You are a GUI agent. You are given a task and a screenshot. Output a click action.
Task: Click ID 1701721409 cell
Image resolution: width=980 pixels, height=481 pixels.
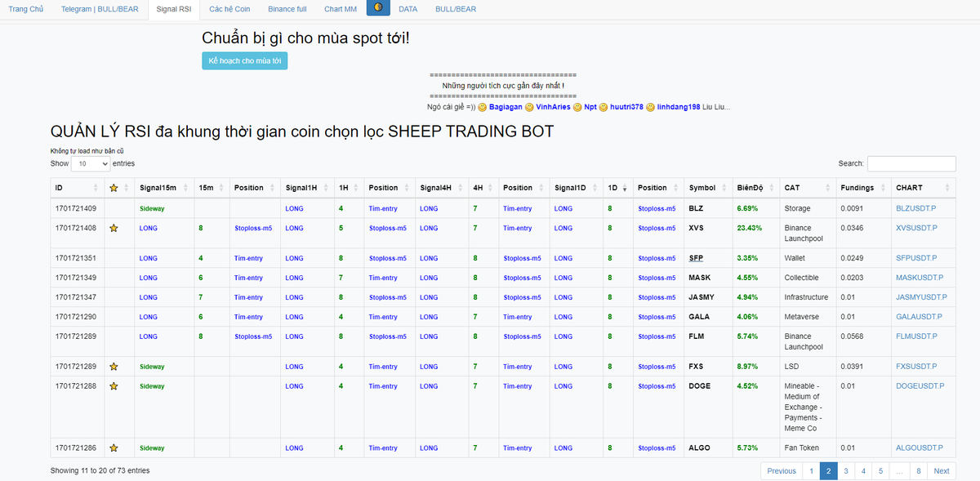pos(76,208)
